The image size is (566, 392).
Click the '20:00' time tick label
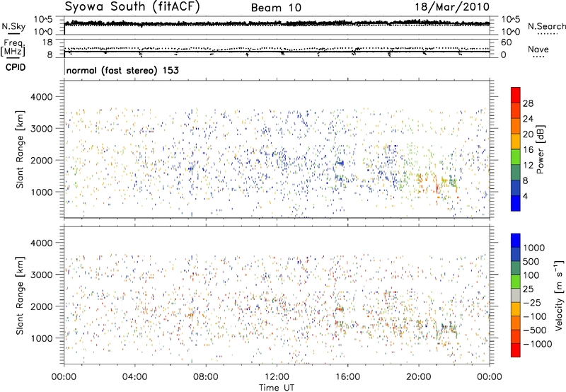click(419, 377)
